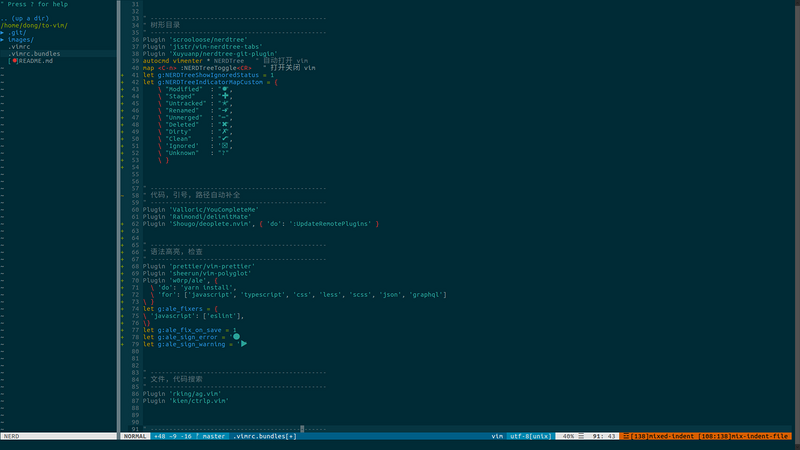
Task: Click g:NERDTreeIndicatorMapCustom on line 42
Action: (x=210, y=82)
